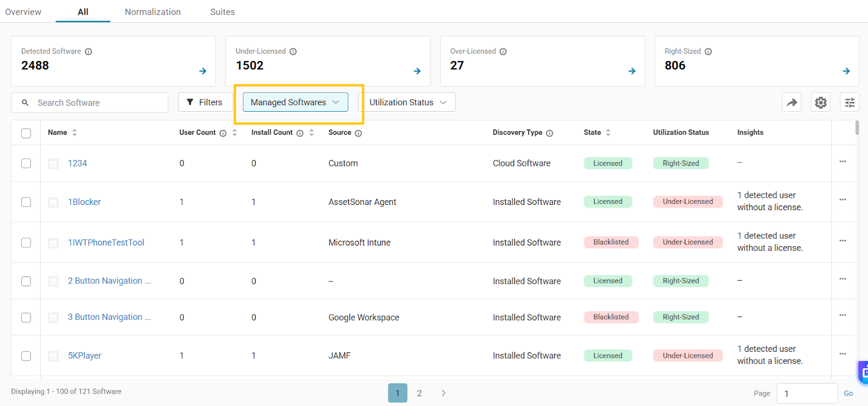Open the 1IWTPhoneTestTool software link
Image resolution: width=868 pixels, height=406 pixels.
tap(106, 243)
